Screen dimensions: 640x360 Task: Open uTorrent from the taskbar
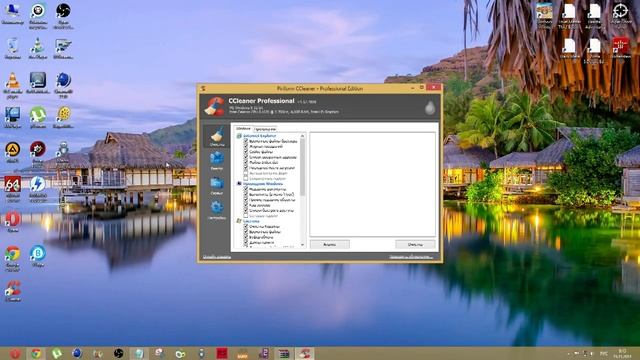[x=57, y=353]
